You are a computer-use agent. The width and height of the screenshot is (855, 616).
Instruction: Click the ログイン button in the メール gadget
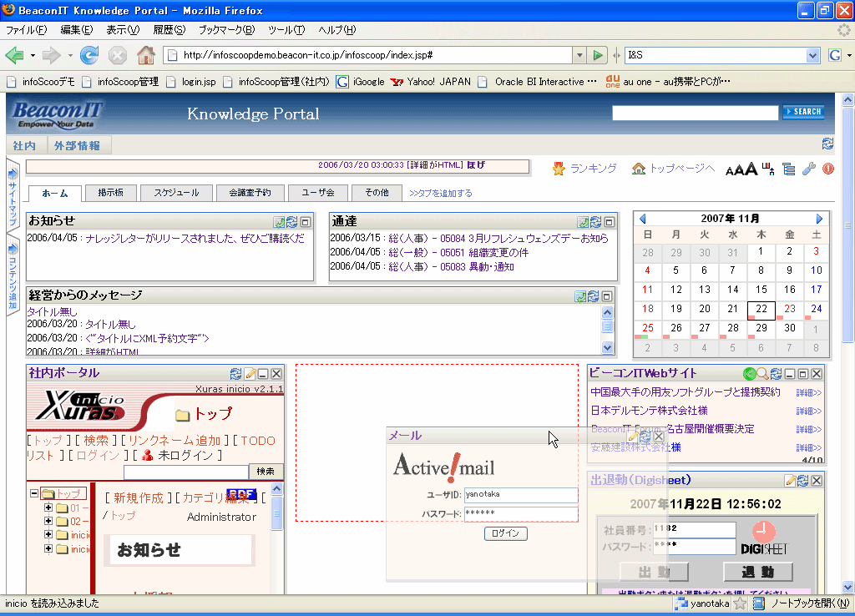(505, 533)
